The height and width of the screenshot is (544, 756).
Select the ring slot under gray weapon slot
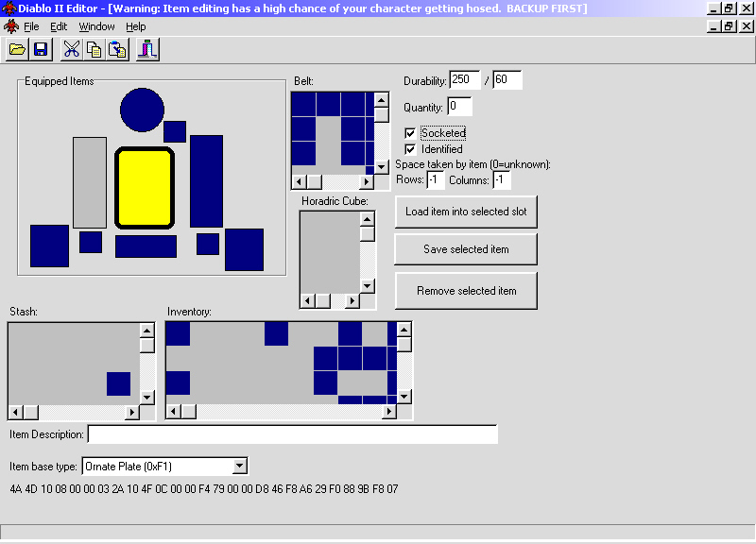click(91, 243)
